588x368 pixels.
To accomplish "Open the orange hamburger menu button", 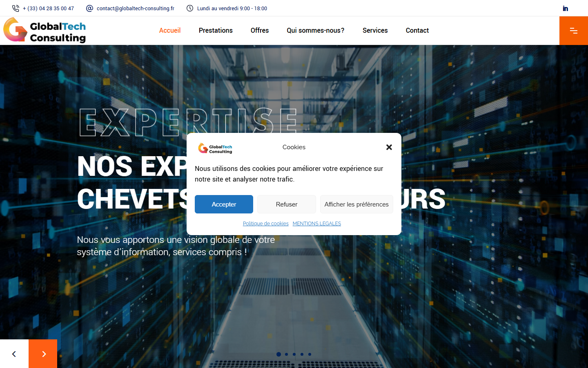I will pyautogui.click(x=574, y=31).
